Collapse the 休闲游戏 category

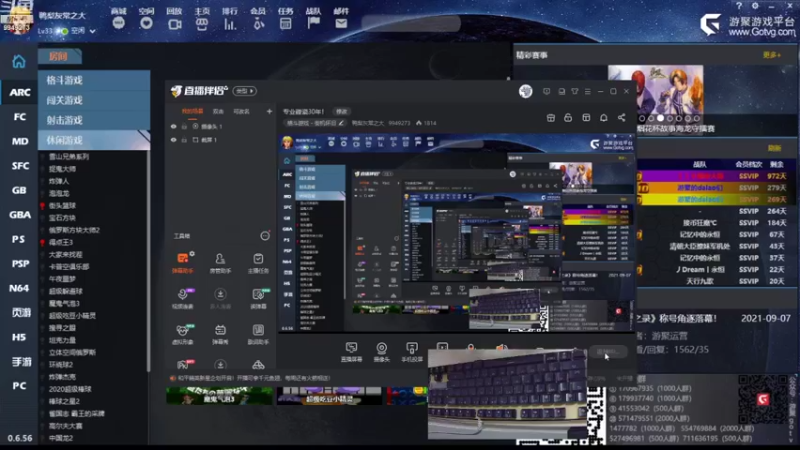click(94, 140)
